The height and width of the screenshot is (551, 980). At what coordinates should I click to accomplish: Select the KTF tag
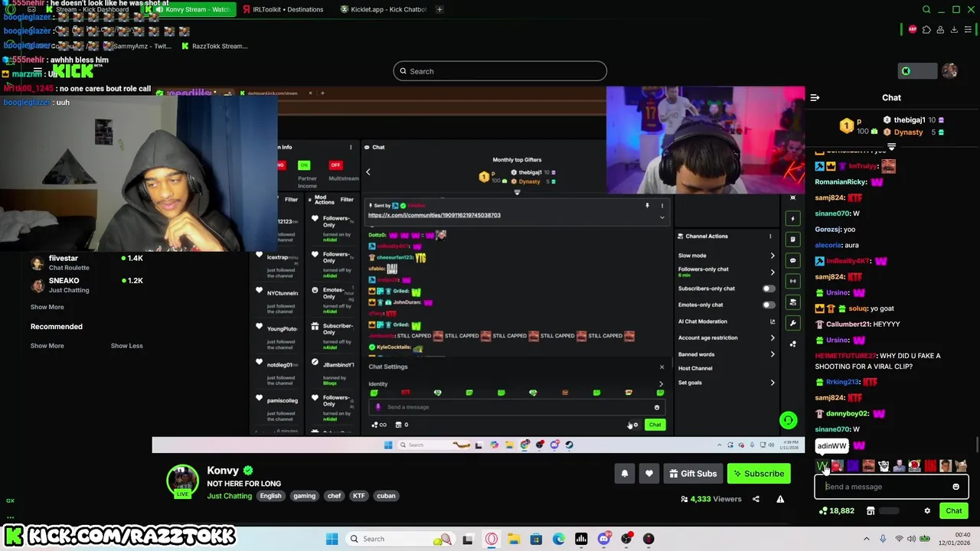[358, 496]
